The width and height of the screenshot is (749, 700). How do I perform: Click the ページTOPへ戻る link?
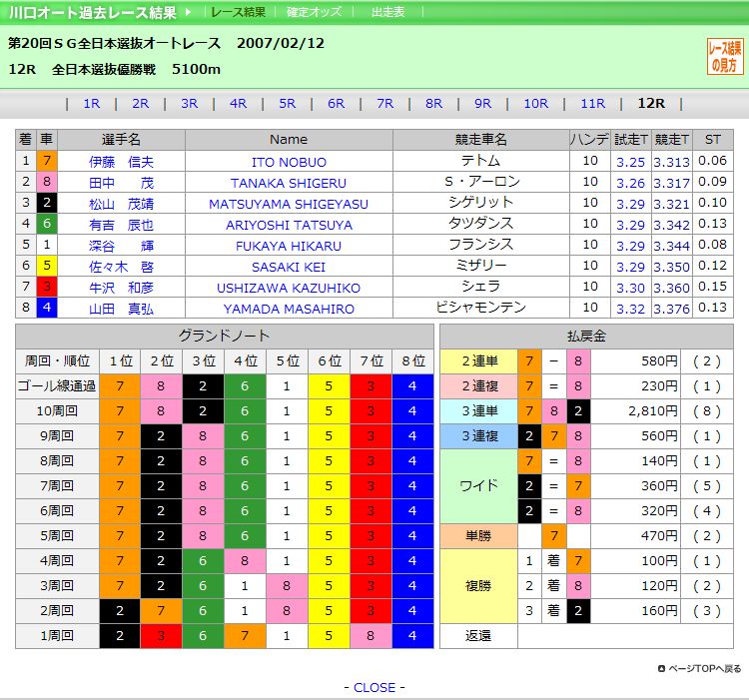(700, 669)
